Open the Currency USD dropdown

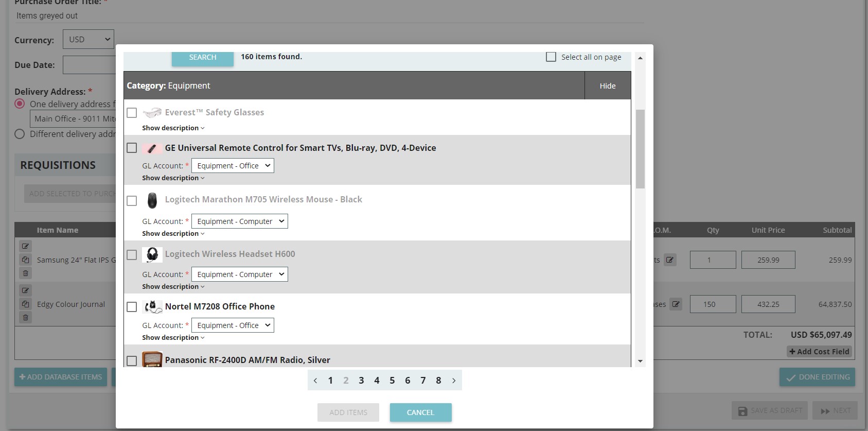click(88, 39)
